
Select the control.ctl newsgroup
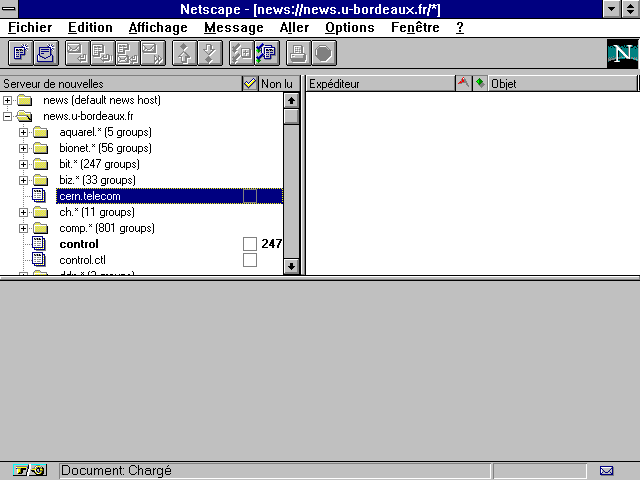pos(82,260)
